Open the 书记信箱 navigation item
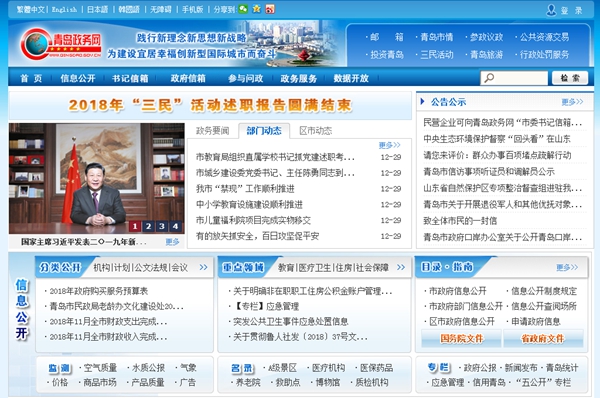The height and width of the screenshot is (398, 600). [130, 78]
